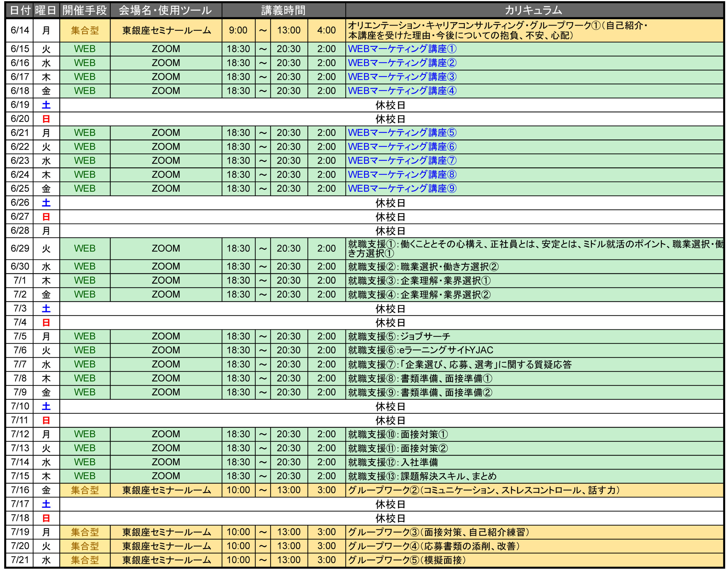Click 休校日 in the 6/28 row

[x=390, y=231]
